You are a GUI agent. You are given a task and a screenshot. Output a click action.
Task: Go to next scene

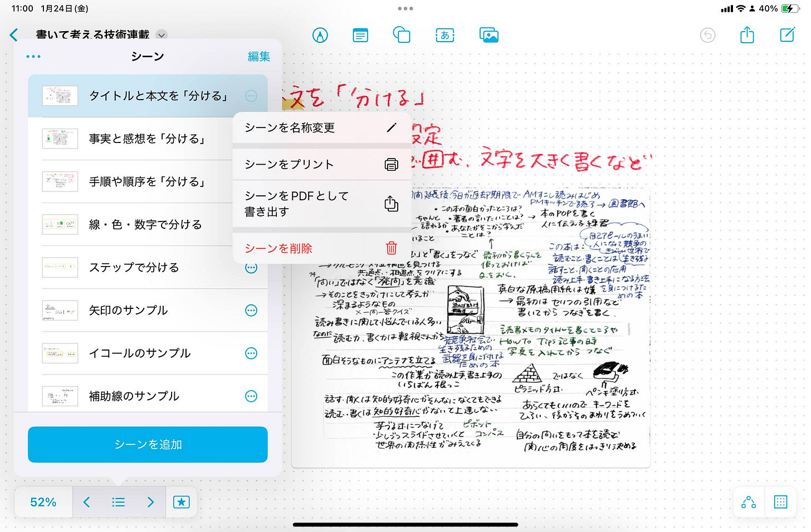click(x=150, y=502)
